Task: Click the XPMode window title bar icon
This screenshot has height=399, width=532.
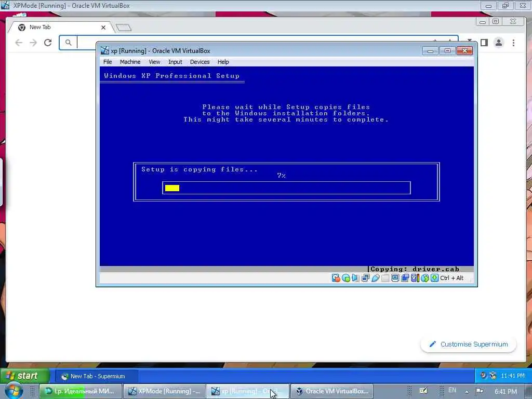Action: 5,5
